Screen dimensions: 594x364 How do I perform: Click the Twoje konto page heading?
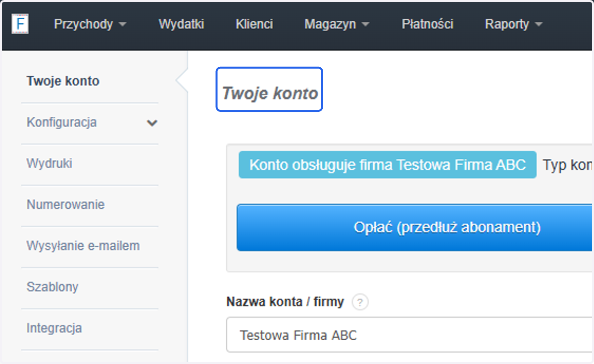tap(270, 93)
